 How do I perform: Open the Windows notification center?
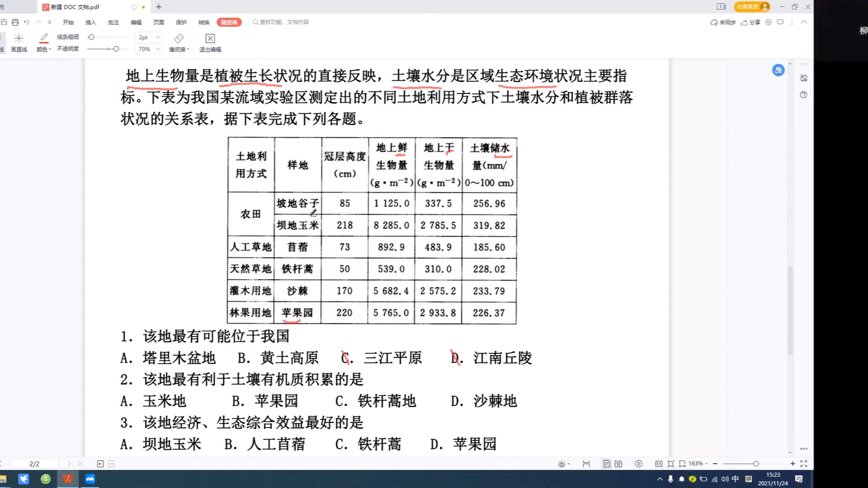tap(799, 479)
